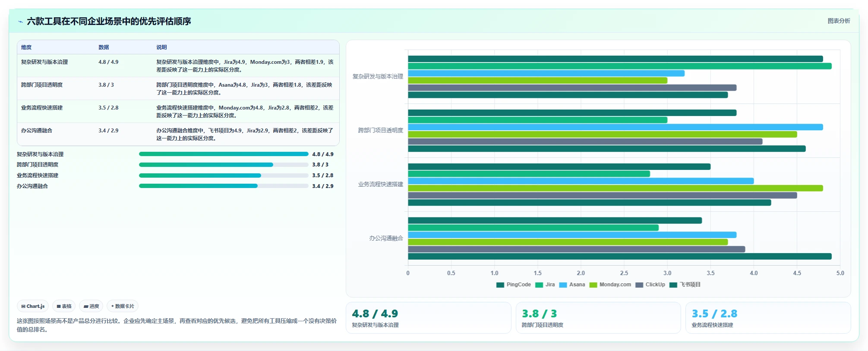Toggle the Jira legend entry

545,285
